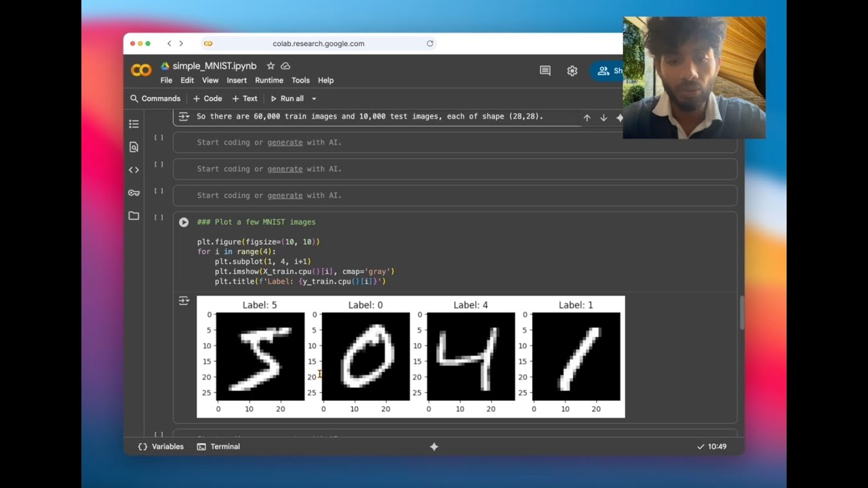Open the Table of contents sidebar icon
Viewport: 868px width, 488px height.
pyautogui.click(x=134, y=124)
